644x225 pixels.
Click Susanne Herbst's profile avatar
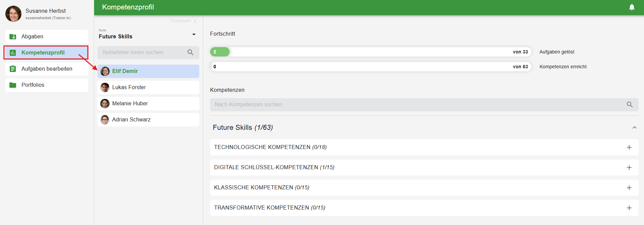(x=13, y=14)
